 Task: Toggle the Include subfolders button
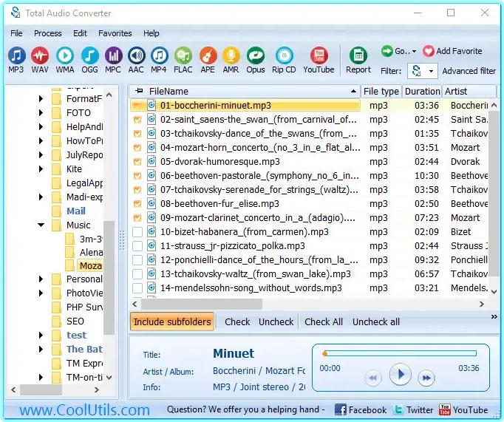click(x=172, y=321)
